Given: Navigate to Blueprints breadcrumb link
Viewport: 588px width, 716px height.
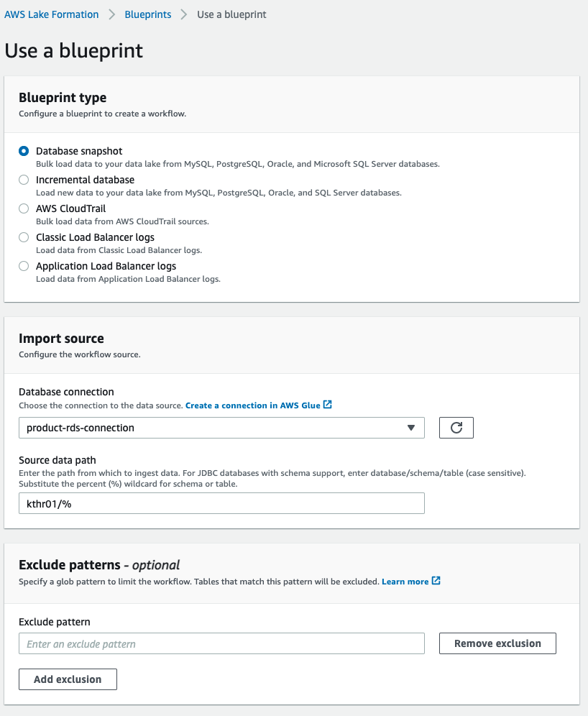Looking at the screenshot, I should click(148, 14).
